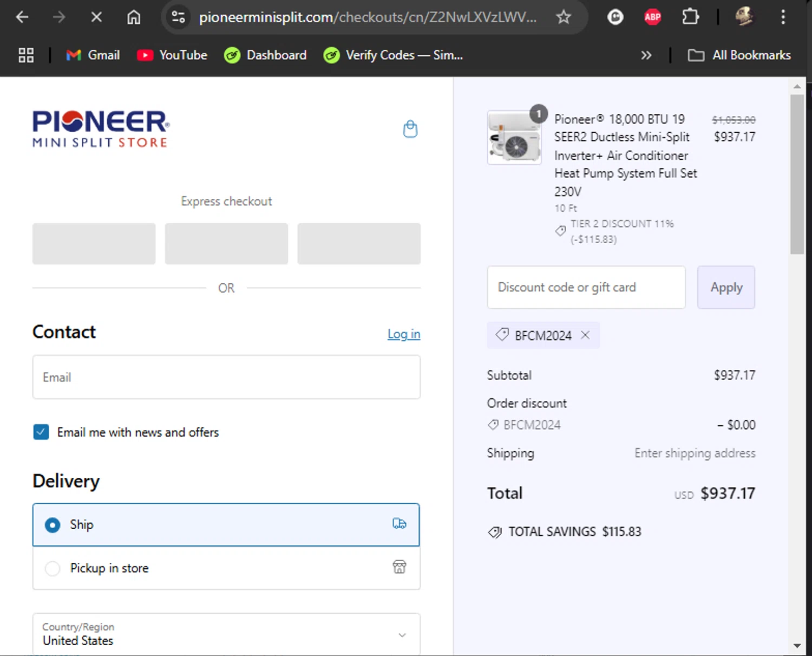Click the Pioneer Mini Split Store logo
Image resolution: width=812 pixels, height=656 pixels.
pyautogui.click(x=101, y=129)
